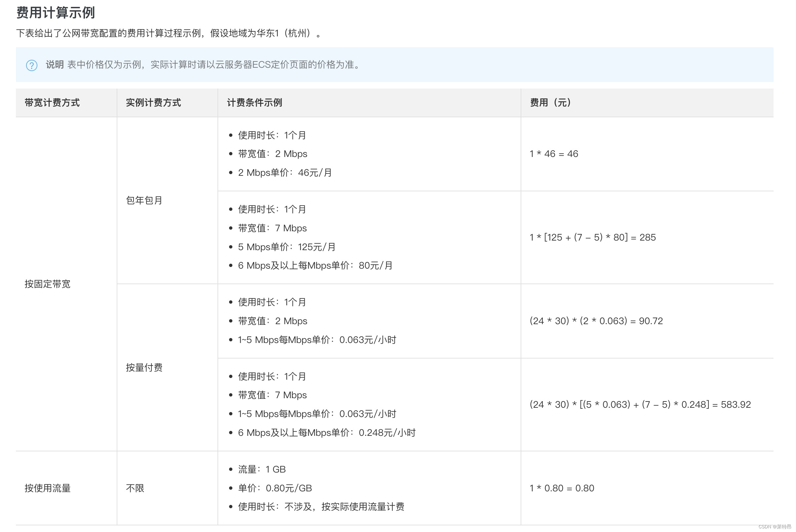Click the formula resulting in 90.72
This screenshot has height=532, width=796.
click(596, 321)
